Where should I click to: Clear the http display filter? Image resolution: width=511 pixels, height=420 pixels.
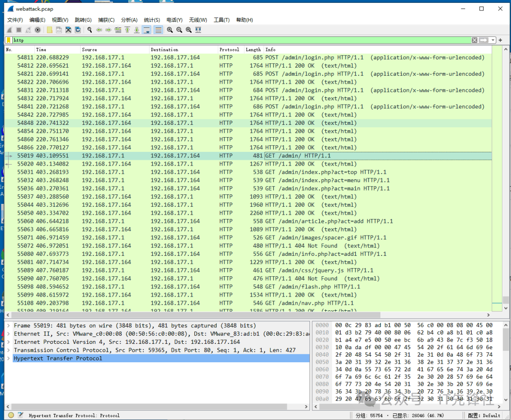[x=474, y=40]
